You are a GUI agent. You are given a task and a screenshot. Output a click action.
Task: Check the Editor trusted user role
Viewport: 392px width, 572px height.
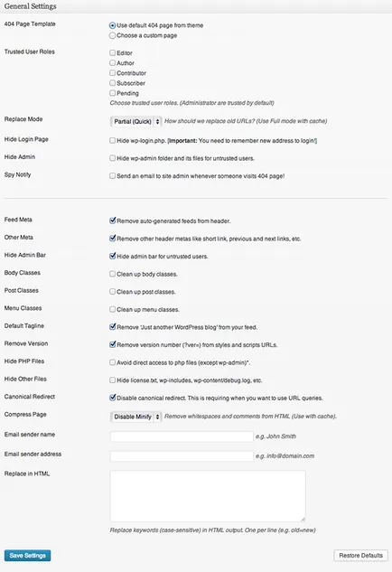click(112, 53)
